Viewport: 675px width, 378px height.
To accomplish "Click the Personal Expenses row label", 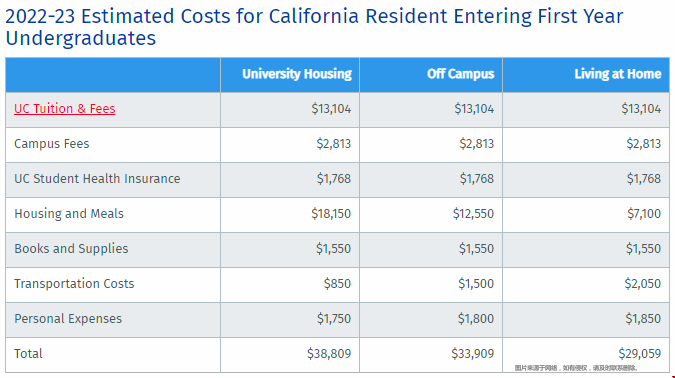I will click(x=68, y=319).
